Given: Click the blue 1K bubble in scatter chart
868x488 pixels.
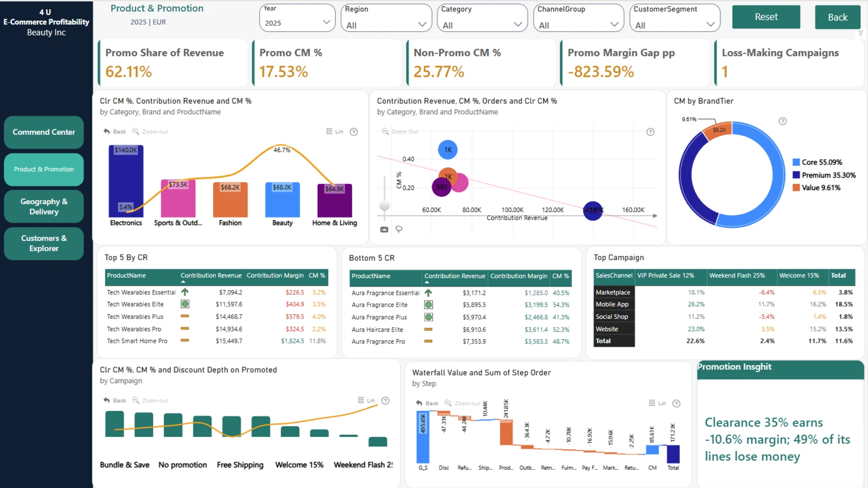Looking at the screenshot, I should (448, 150).
